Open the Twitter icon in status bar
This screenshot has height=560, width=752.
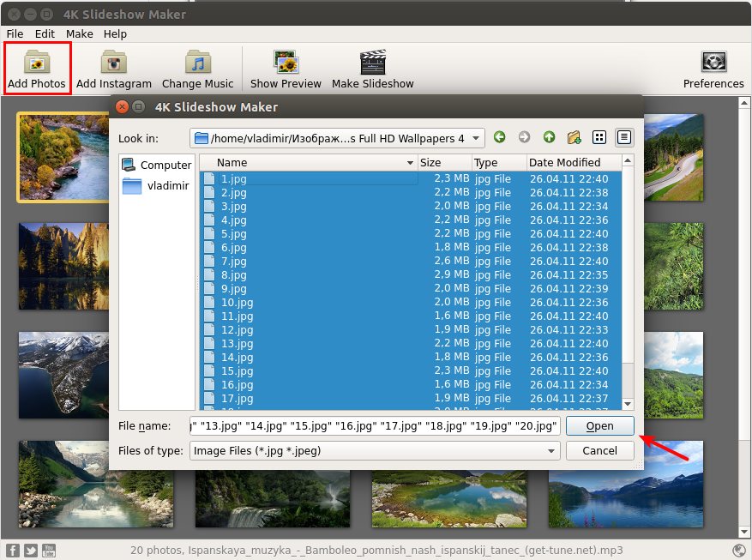(31, 551)
